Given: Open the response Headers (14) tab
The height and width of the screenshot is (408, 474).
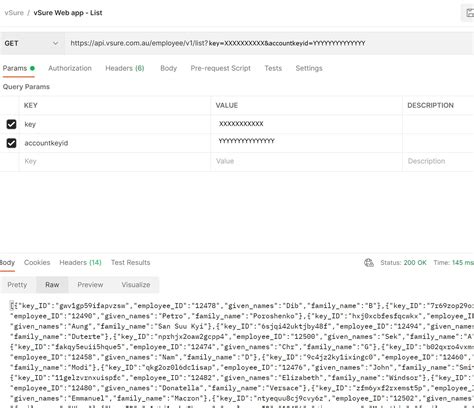Looking at the screenshot, I should click(80, 263).
